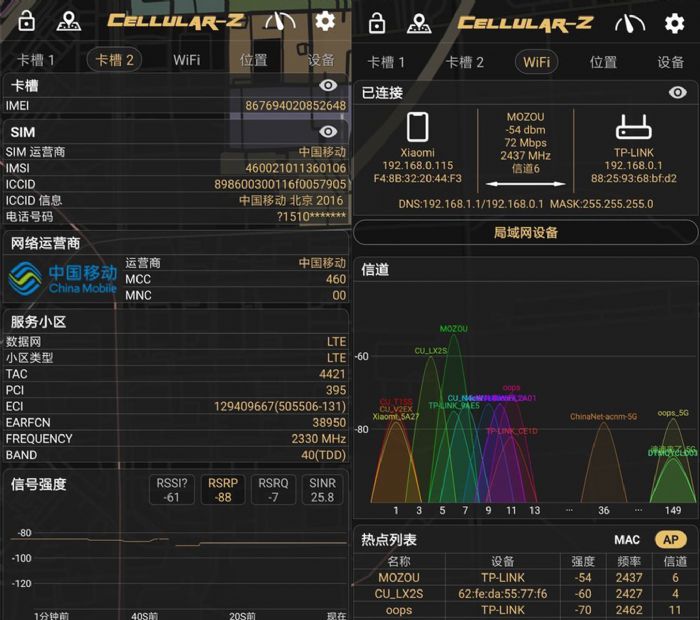Switch to 卡槽 1 tab in right screen

pos(386,62)
